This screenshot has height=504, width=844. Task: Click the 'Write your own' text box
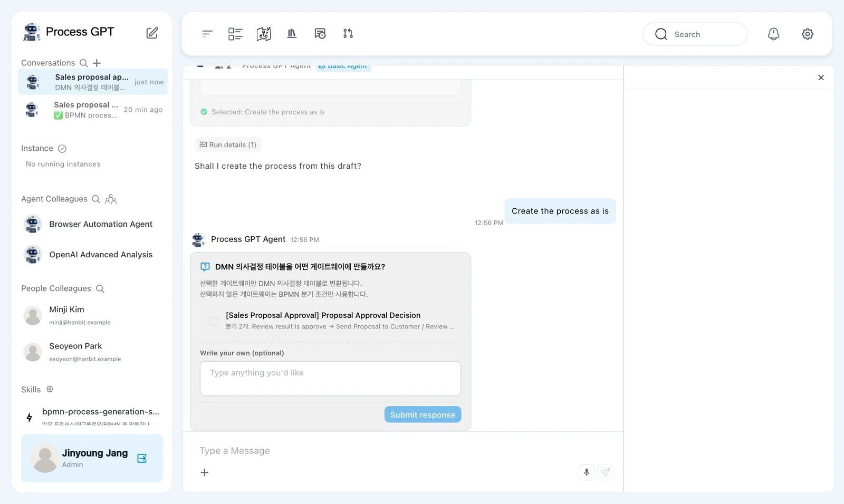coord(330,379)
